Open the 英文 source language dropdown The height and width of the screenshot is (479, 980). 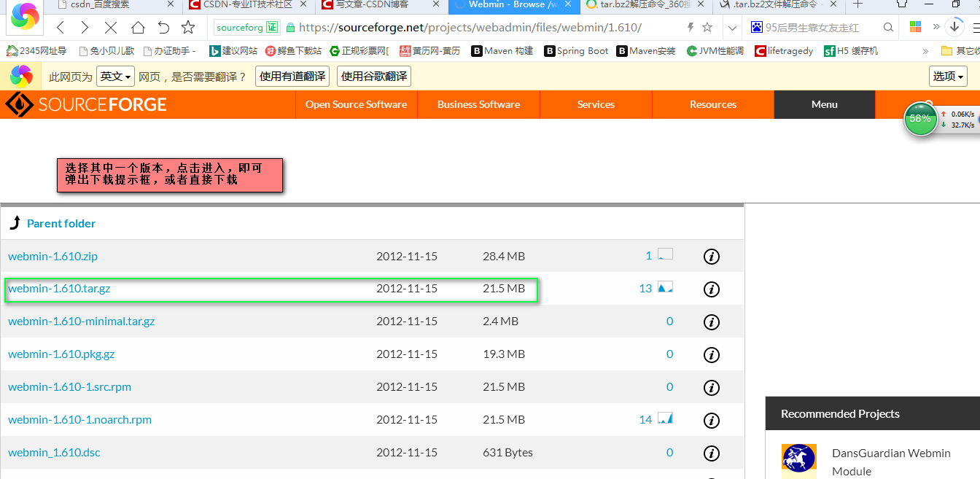click(117, 77)
